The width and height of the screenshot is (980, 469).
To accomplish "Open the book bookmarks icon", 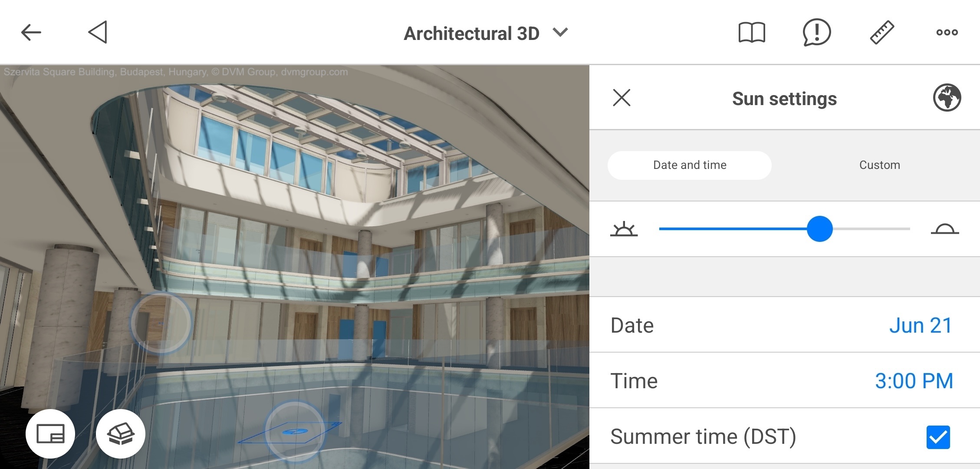I will click(x=752, y=33).
